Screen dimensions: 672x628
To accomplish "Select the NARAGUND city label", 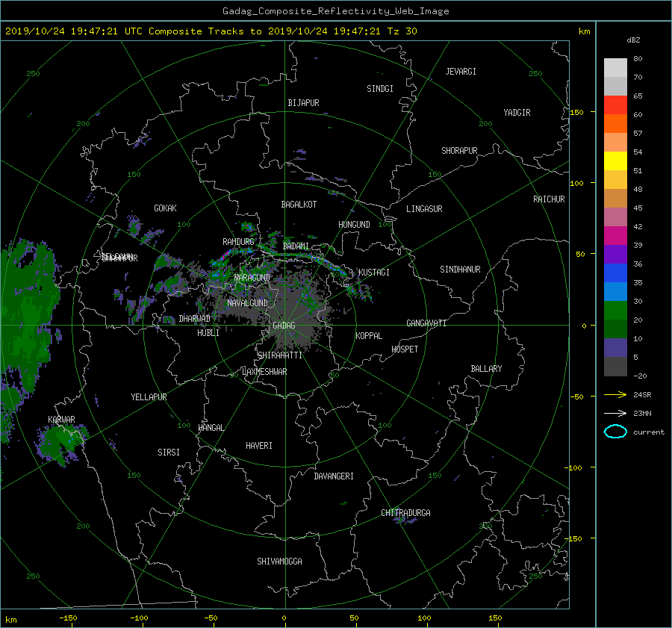I will point(252,278).
